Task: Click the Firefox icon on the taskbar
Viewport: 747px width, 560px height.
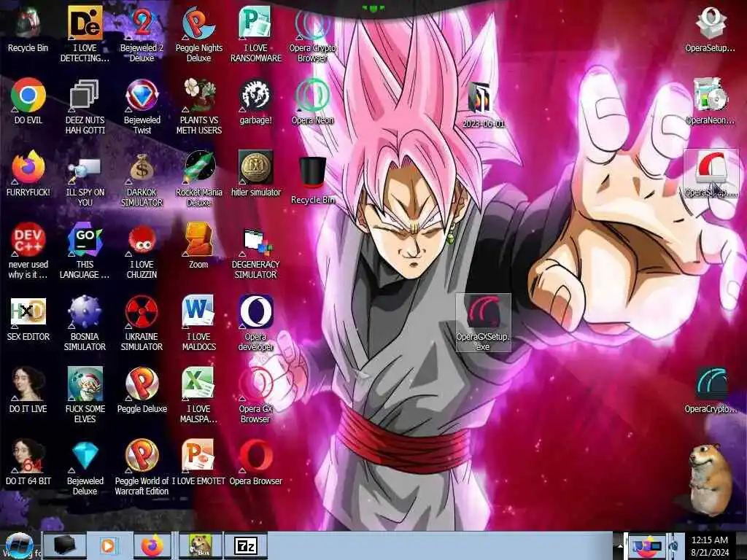Action: pos(152,545)
